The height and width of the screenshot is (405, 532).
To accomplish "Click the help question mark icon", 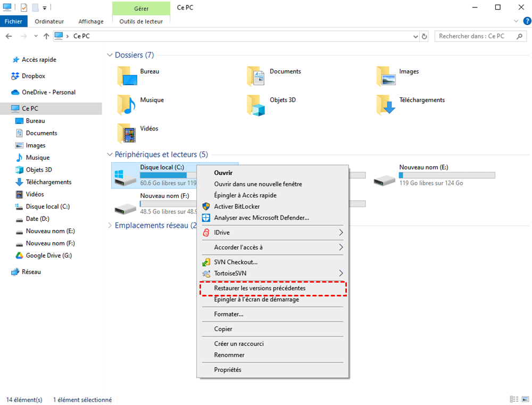I will (527, 21).
